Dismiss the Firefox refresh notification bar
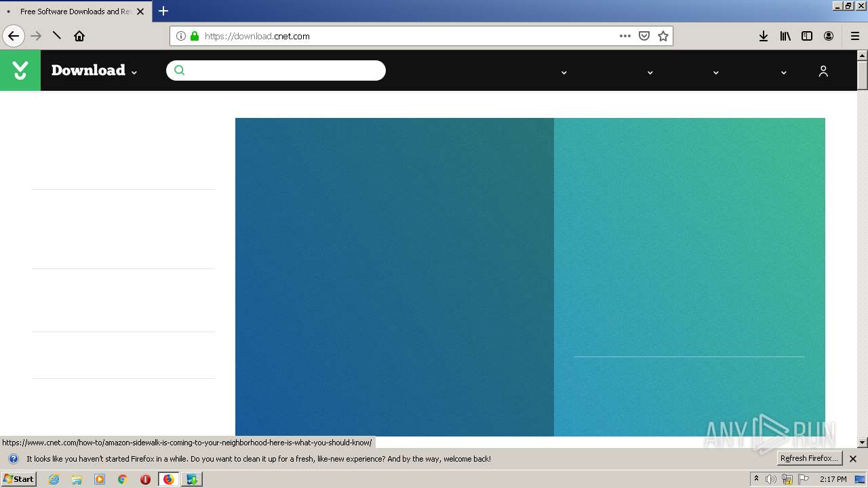The image size is (868, 488). pyautogui.click(x=853, y=459)
